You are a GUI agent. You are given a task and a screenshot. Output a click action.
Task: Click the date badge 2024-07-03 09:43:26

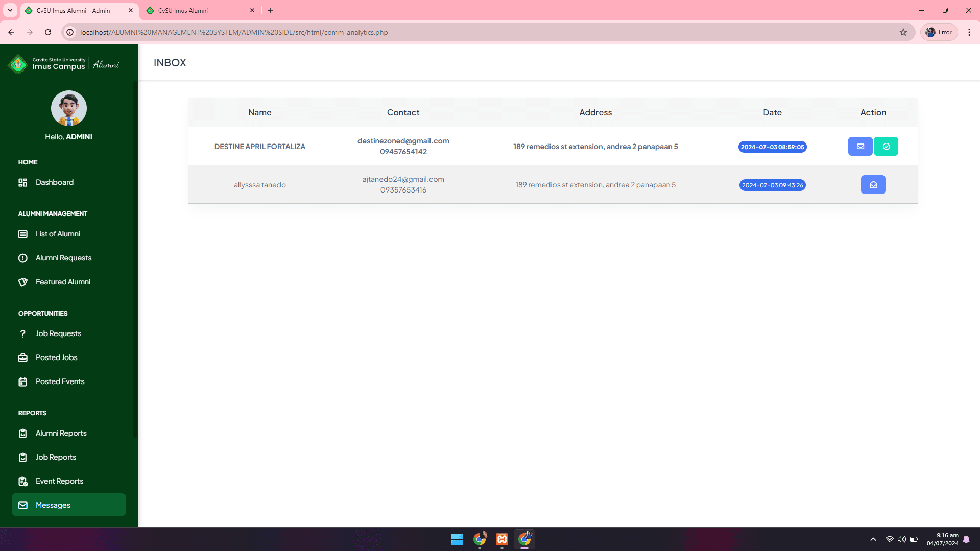point(772,185)
